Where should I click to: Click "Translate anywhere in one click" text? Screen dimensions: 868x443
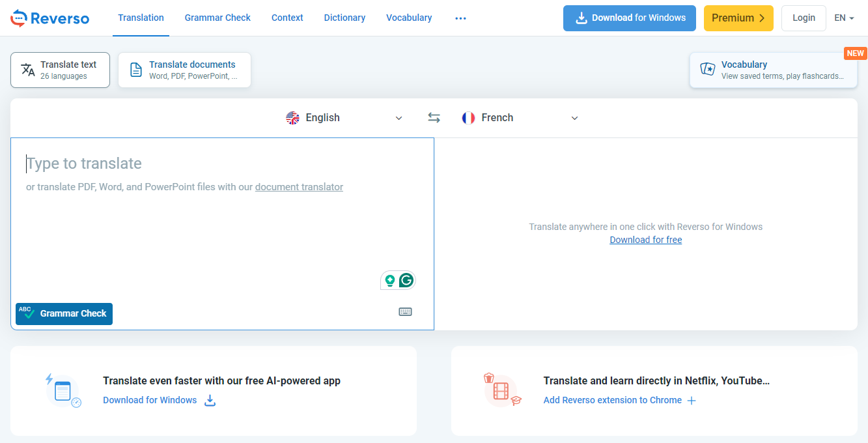[646, 227]
